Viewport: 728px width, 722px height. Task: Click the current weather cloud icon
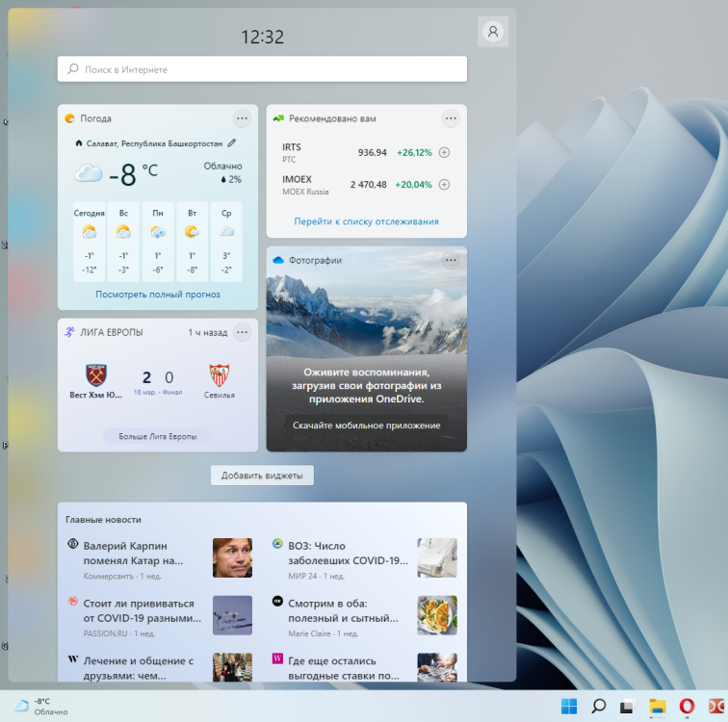[89, 174]
